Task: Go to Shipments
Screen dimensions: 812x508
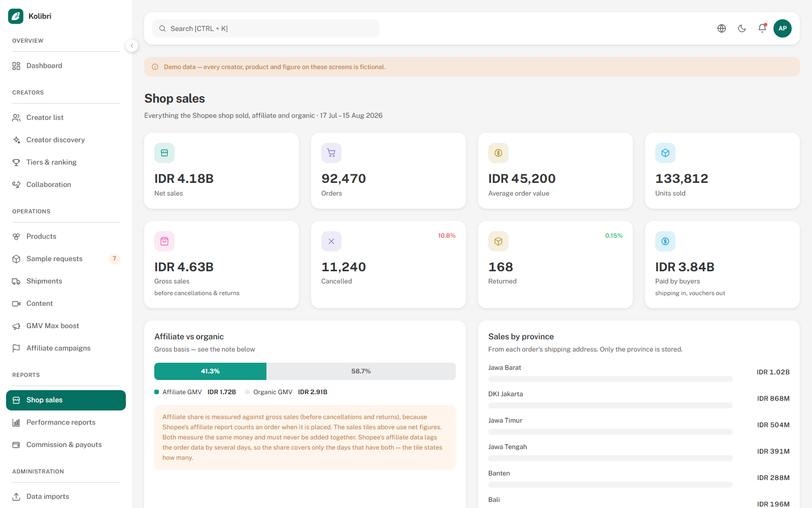Action: click(x=66, y=281)
